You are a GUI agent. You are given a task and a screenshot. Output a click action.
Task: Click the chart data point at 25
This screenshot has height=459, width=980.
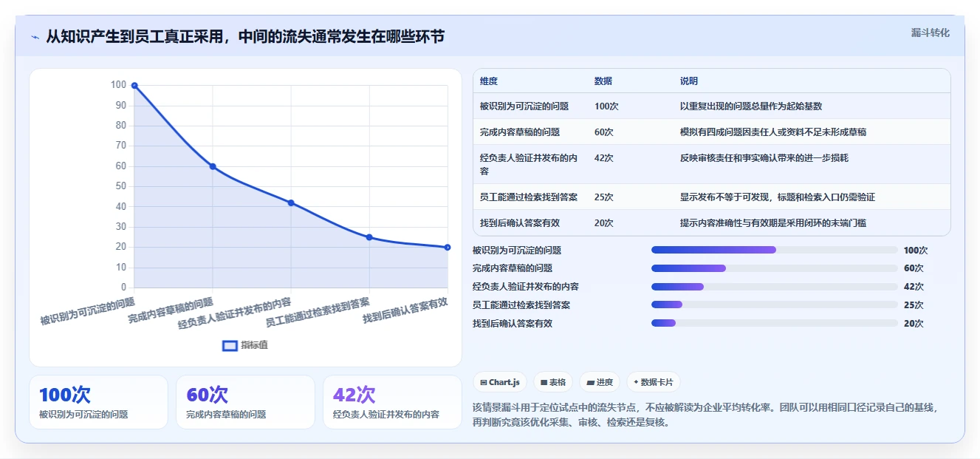click(x=369, y=237)
